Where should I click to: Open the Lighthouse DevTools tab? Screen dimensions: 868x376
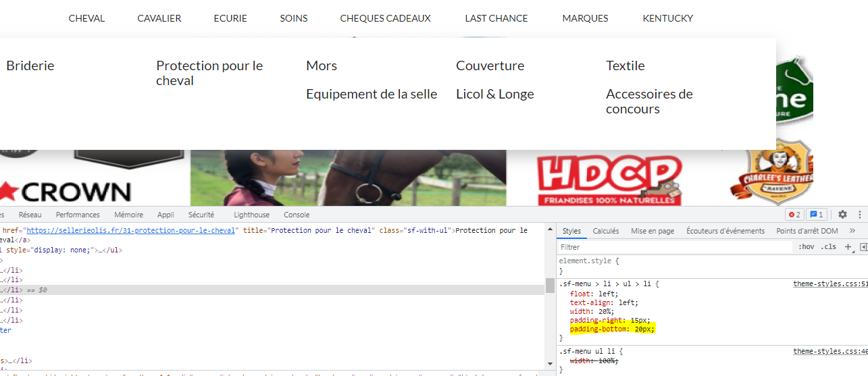(x=251, y=215)
